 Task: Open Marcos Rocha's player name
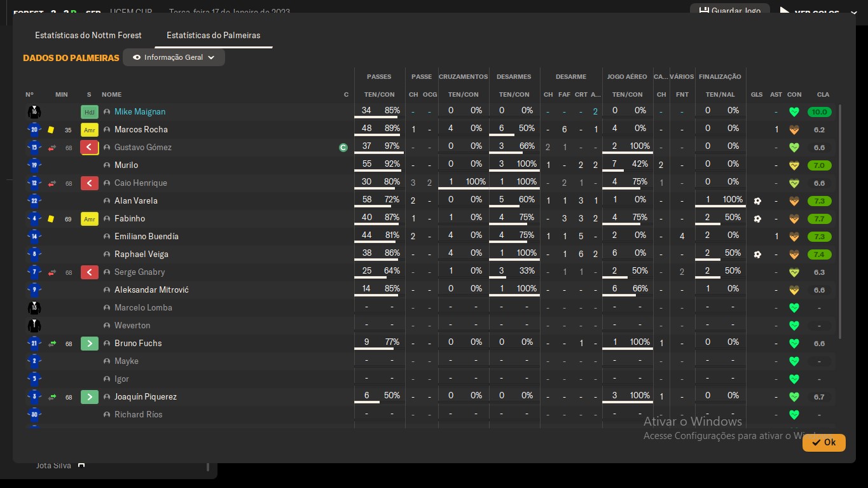point(141,129)
